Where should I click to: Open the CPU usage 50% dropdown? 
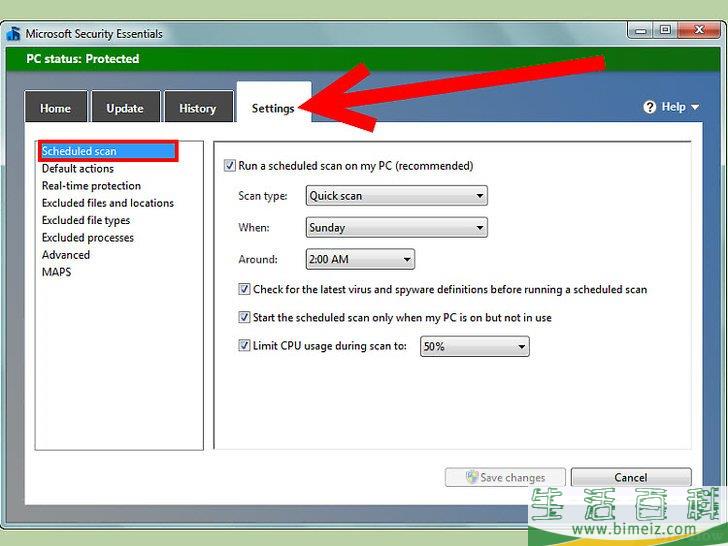pyautogui.click(x=474, y=346)
